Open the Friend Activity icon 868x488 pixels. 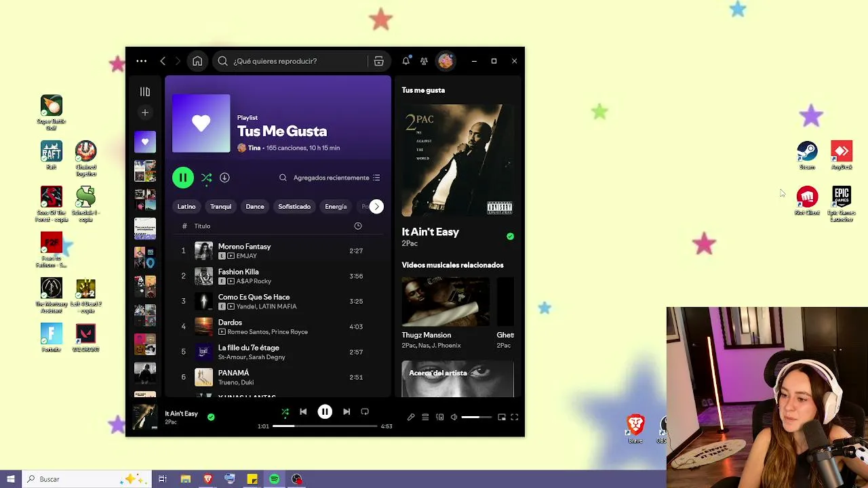[x=424, y=61]
